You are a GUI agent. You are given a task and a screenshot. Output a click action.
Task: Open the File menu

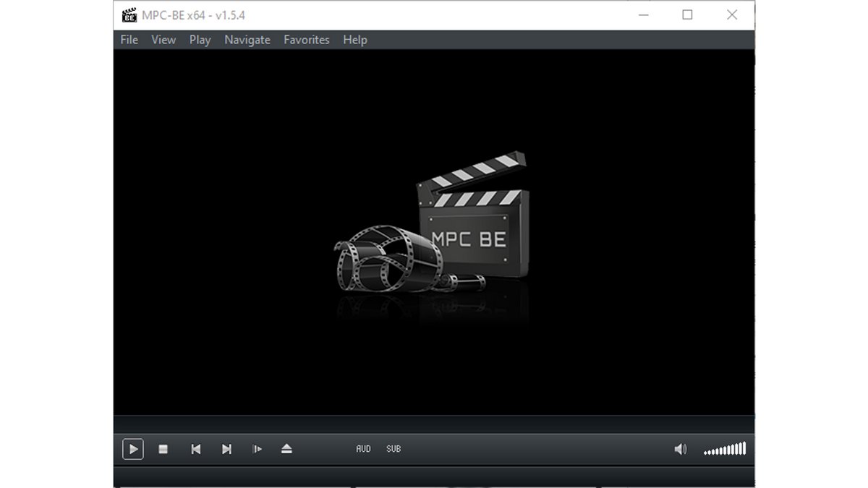pyautogui.click(x=128, y=40)
